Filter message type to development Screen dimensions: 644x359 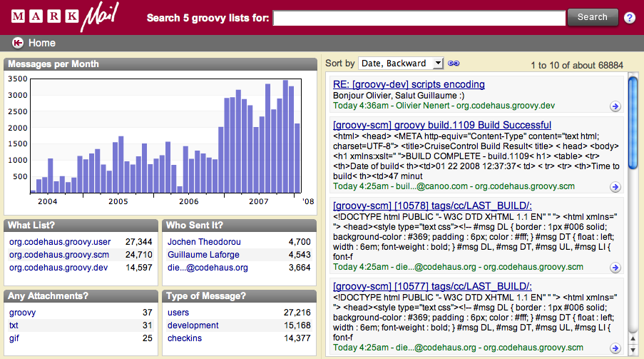point(193,325)
